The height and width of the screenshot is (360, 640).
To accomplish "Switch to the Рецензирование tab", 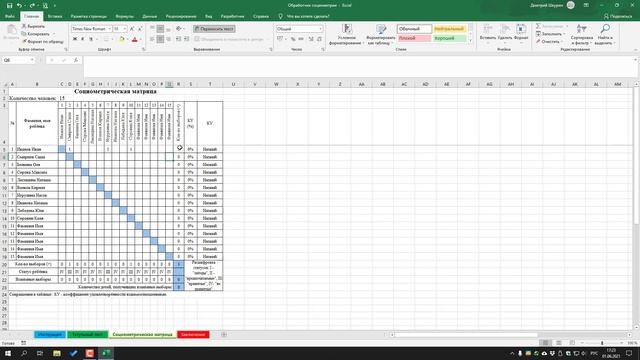I will 181,16.
